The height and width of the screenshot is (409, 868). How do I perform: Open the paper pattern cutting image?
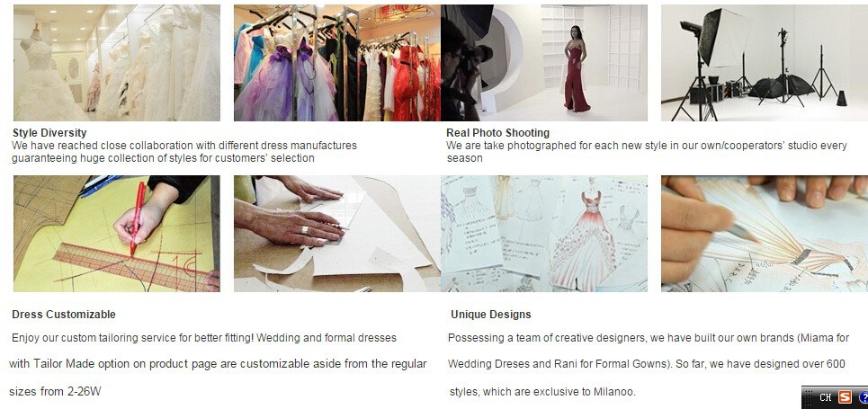tap(337, 234)
